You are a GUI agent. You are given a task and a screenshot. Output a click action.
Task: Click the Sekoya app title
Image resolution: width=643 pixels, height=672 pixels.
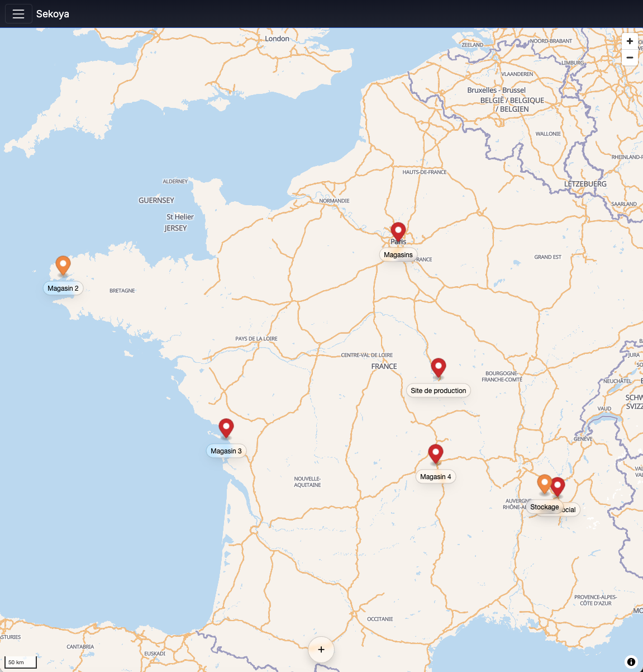click(53, 14)
